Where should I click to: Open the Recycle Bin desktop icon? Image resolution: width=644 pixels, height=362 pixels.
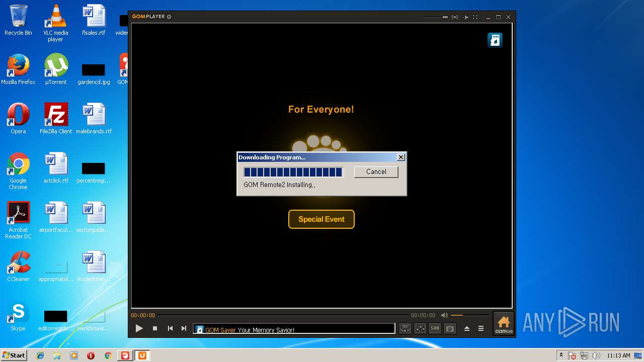click(x=18, y=20)
